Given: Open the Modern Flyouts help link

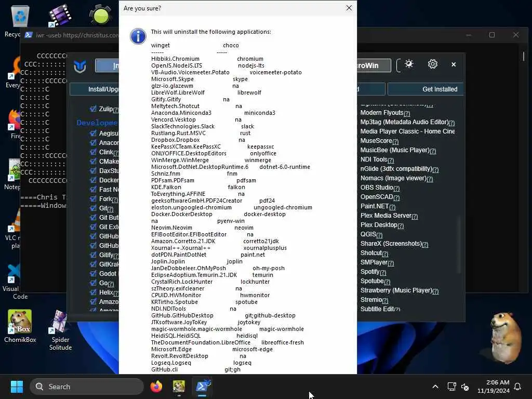Looking at the screenshot, I should click(407, 114).
